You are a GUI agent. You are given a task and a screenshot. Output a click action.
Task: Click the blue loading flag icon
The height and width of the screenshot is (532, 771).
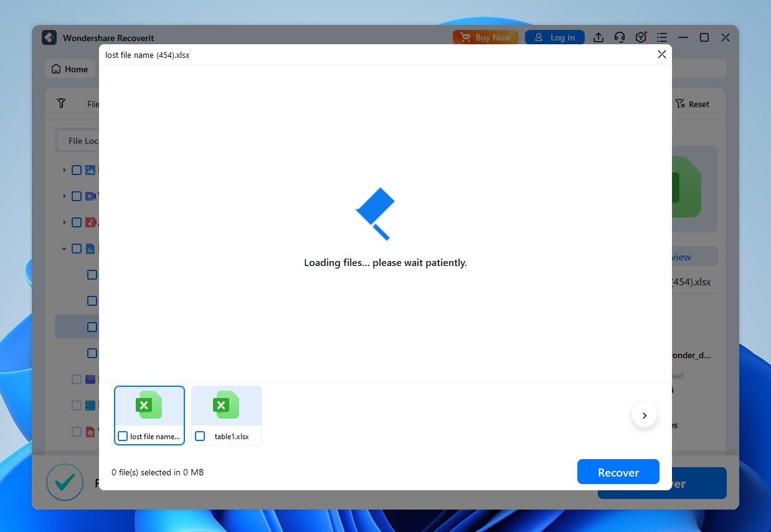375,214
